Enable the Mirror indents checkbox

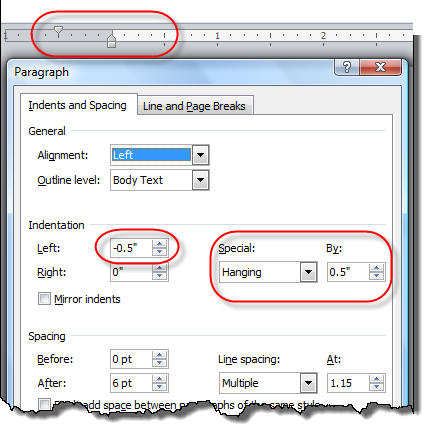[x=44, y=299]
